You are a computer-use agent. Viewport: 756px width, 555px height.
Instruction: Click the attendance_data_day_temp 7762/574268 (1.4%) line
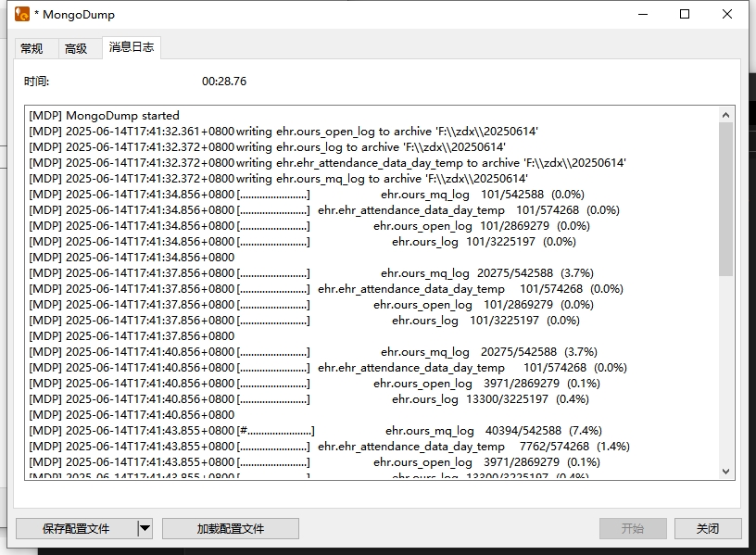(x=329, y=446)
